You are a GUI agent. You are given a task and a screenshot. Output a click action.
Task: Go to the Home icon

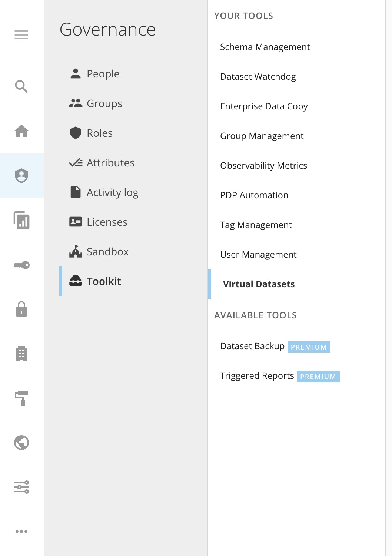point(21,131)
